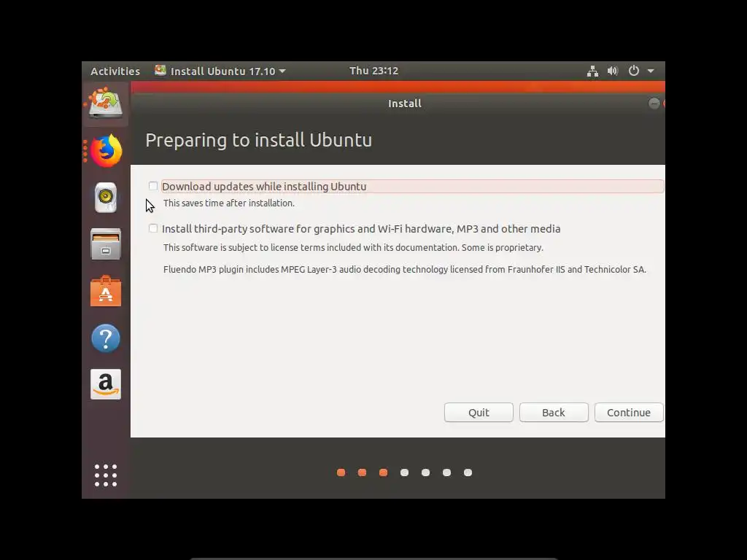Viewport: 747px width, 560px height.
Task: Check Install third-party software option
Action: coord(153,228)
